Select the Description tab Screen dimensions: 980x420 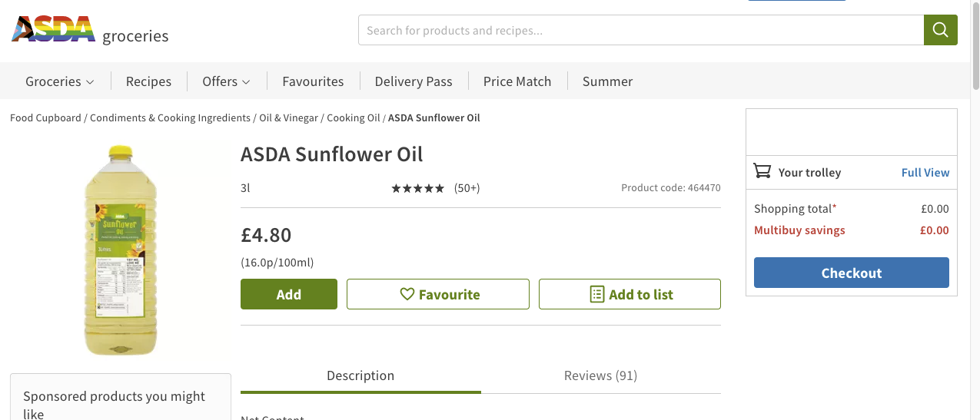360,375
